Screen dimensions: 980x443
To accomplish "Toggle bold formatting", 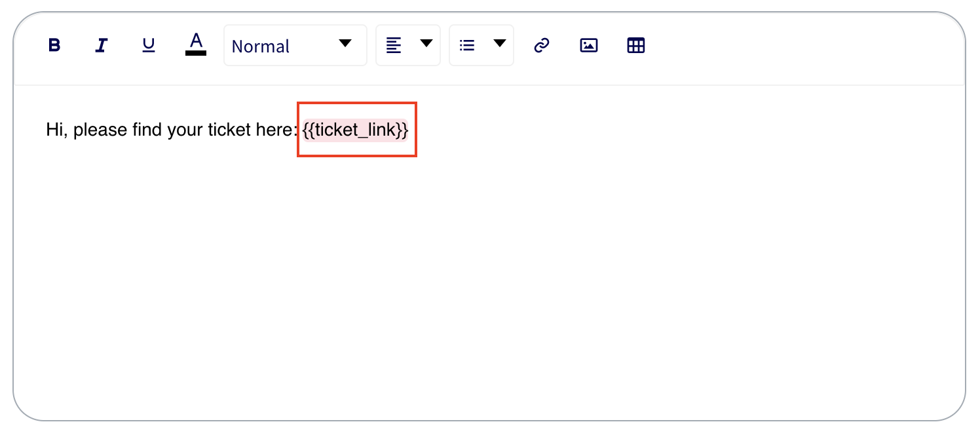I will coord(54,45).
